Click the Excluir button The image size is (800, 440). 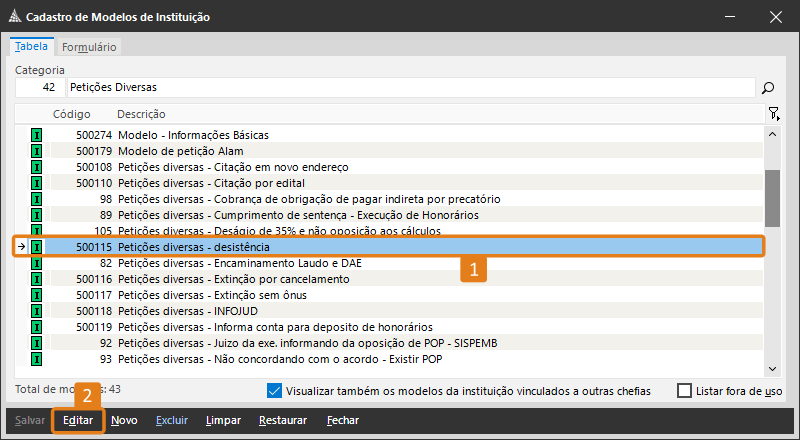[x=171, y=421]
